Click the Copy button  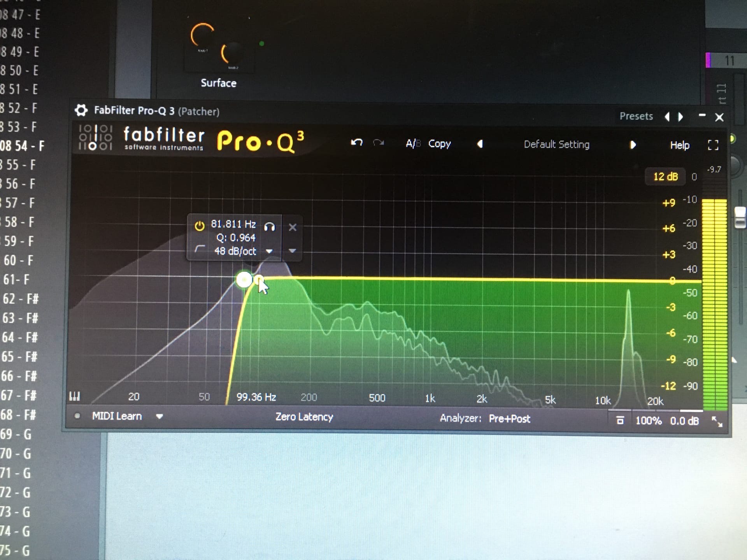(x=439, y=143)
